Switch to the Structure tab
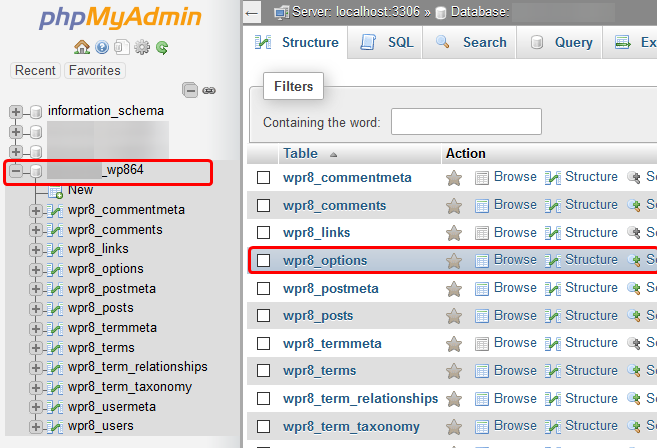 [296, 42]
